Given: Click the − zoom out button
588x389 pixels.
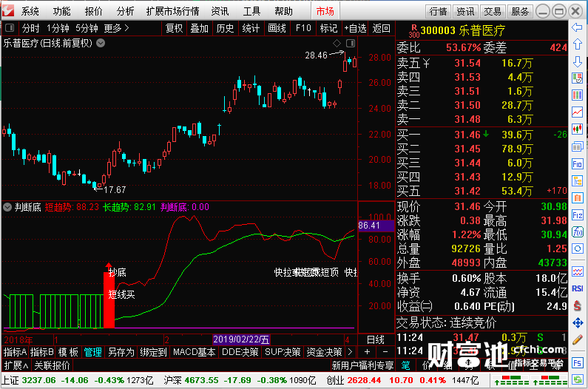Looking at the screenshot, I should pyautogui.click(x=385, y=351).
